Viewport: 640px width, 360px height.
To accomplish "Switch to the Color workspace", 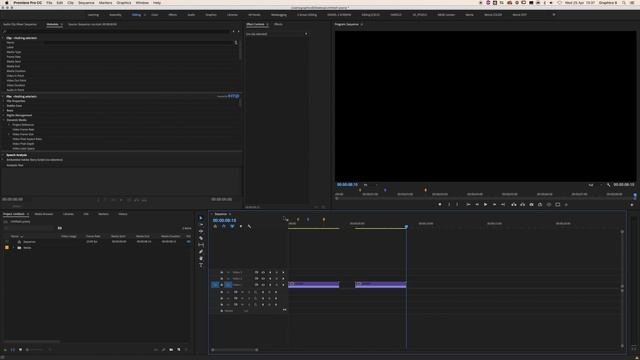I will [155, 15].
